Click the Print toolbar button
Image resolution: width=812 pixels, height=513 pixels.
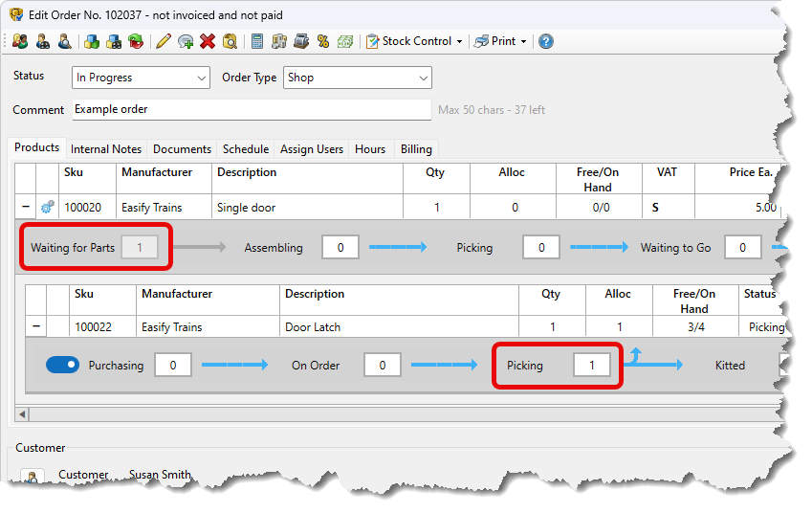coord(498,41)
